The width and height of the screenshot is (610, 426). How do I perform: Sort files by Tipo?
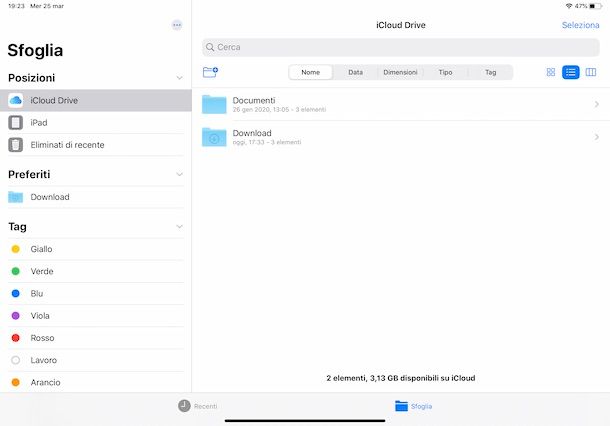[x=445, y=72]
